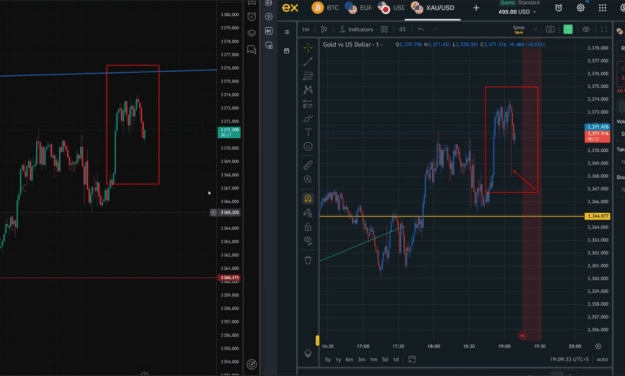The image size is (625, 376).
Task: Start bar replay mode
Action: coord(402,30)
